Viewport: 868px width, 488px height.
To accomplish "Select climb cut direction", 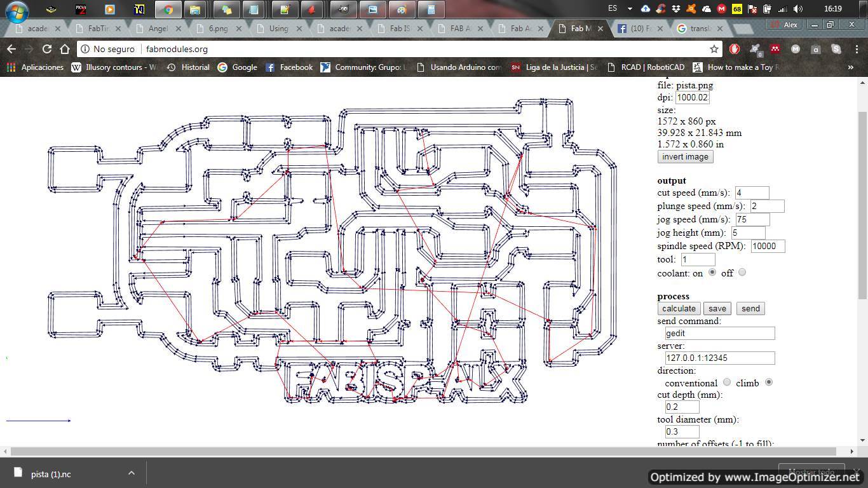I will [769, 382].
